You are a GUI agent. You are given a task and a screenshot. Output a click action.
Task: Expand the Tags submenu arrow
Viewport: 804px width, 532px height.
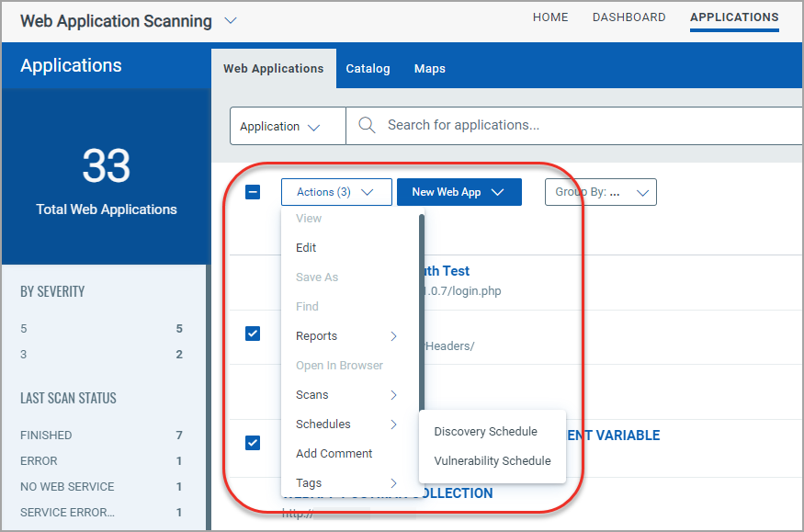pyautogui.click(x=393, y=483)
